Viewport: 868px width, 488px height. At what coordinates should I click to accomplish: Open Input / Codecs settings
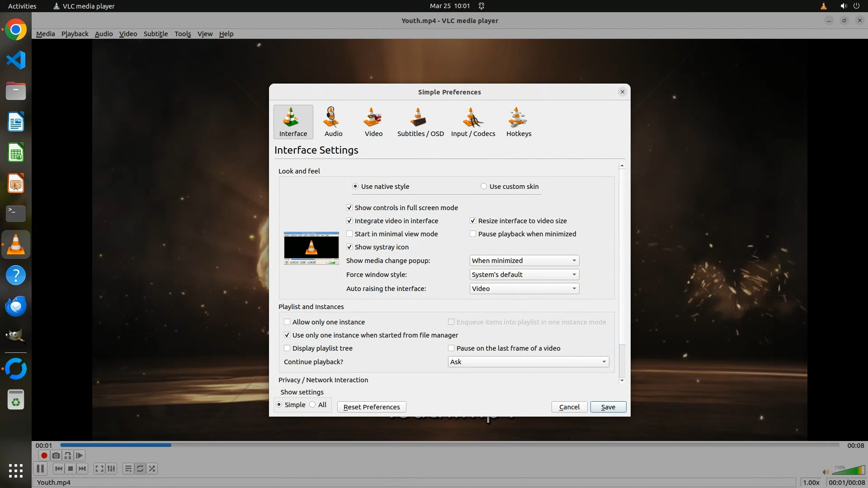click(x=473, y=121)
